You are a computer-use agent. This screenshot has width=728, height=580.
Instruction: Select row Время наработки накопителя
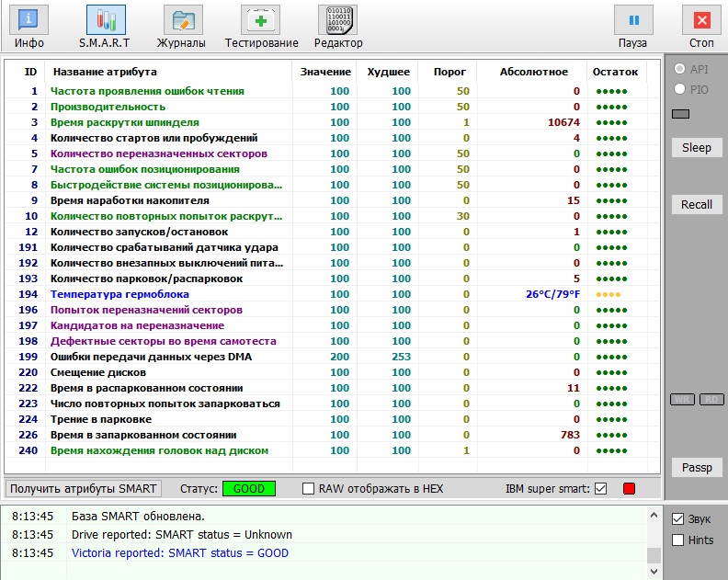332,200
